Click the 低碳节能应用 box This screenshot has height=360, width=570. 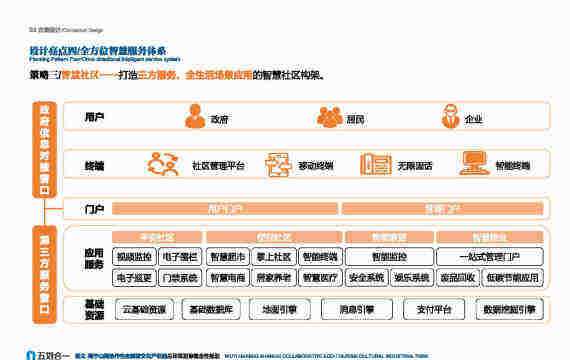coord(512,278)
